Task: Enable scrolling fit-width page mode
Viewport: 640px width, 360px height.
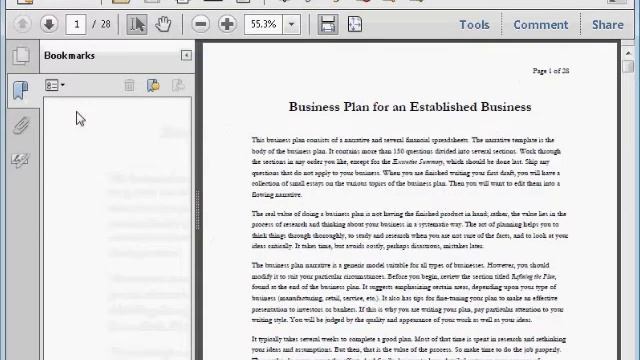Action: (328, 24)
